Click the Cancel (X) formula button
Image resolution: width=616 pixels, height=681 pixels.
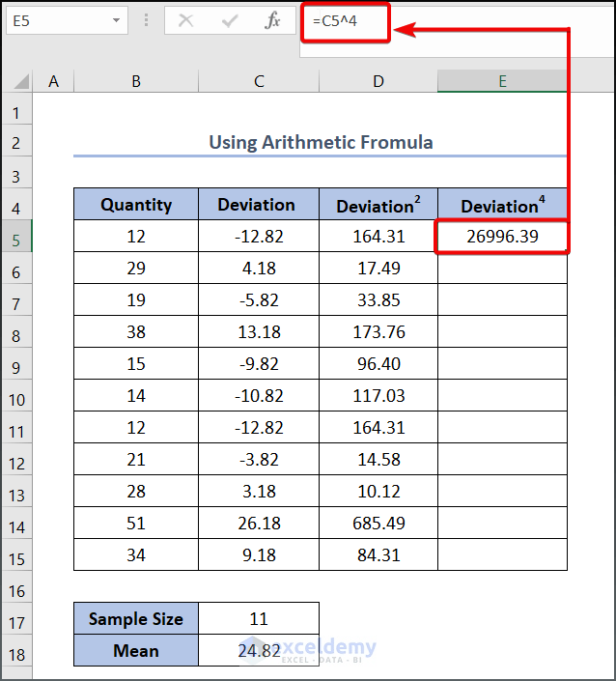click(185, 20)
